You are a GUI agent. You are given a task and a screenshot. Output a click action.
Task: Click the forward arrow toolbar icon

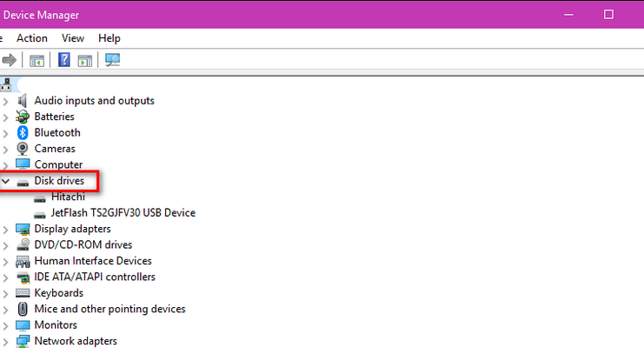tap(9, 60)
